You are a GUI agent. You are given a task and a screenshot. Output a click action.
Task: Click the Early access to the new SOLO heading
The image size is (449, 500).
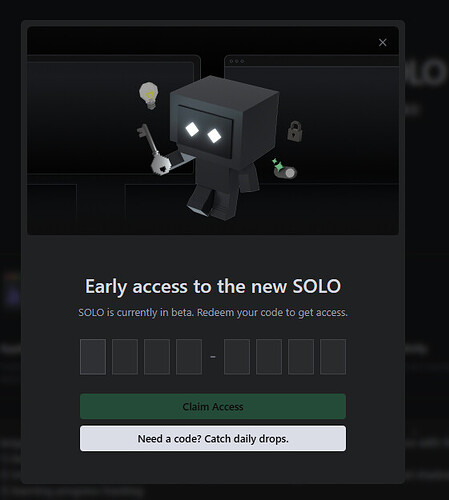[x=213, y=286]
